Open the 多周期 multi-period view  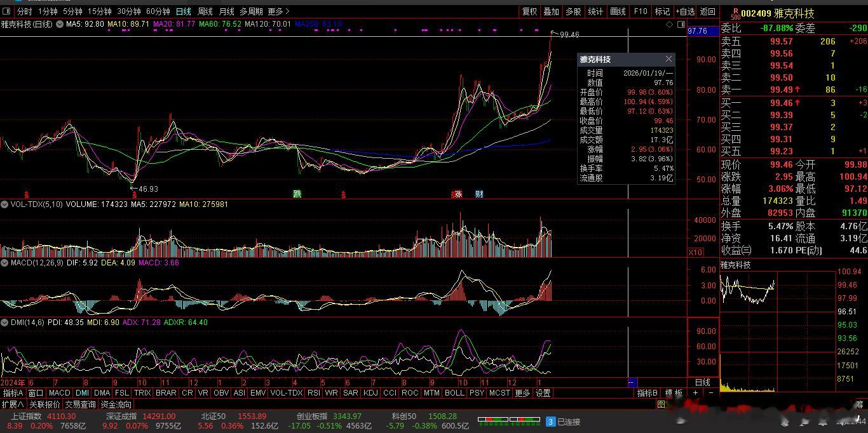[251, 11]
